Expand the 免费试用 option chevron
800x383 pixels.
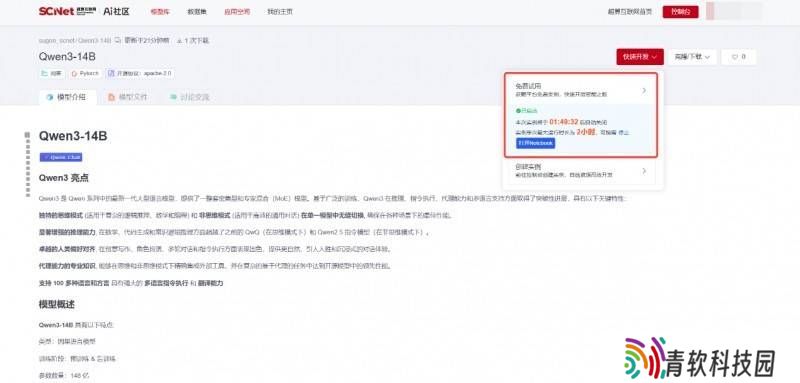click(644, 90)
